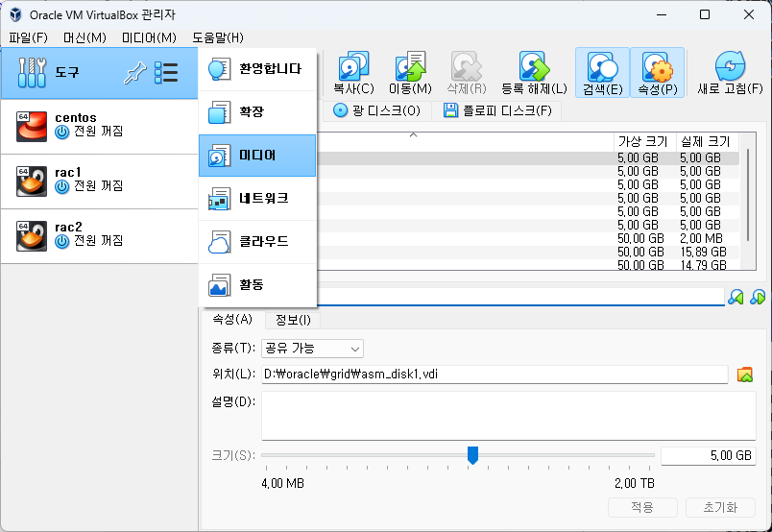772x532 pixels.
Task: Select the Activity (활동) tool entry
Action: point(257,285)
